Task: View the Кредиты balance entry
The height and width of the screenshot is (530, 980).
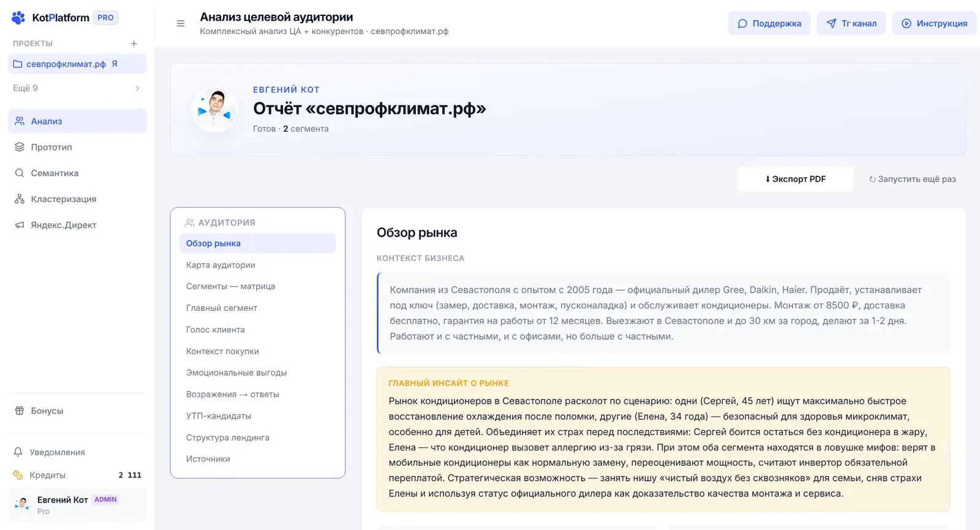Action: click(77, 475)
